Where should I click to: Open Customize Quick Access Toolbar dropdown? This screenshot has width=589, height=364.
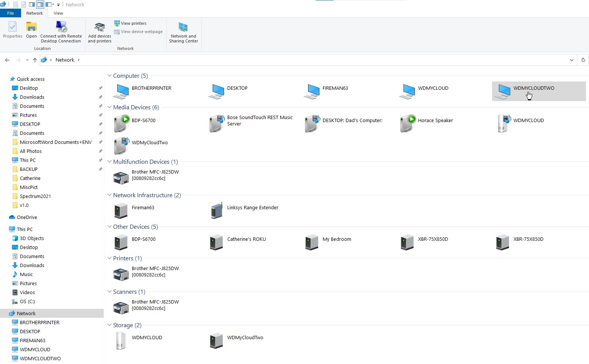click(x=58, y=5)
